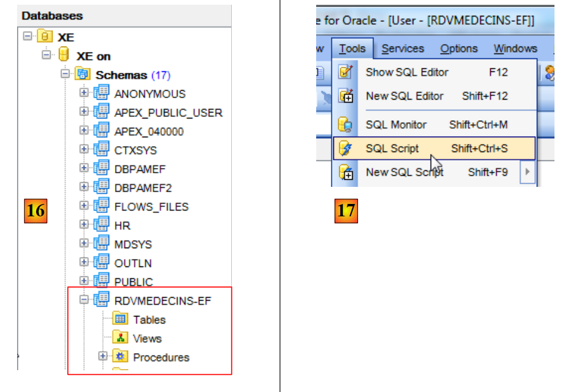Image resolution: width=571 pixels, height=392 pixels.
Task: Expand the Procedures node
Action: pyautogui.click(x=103, y=357)
